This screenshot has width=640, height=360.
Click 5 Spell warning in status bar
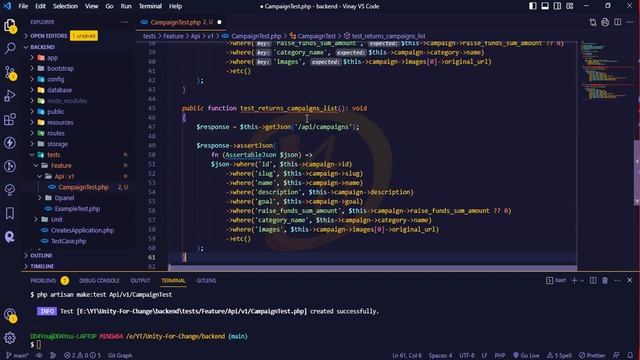tap(559, 356)
